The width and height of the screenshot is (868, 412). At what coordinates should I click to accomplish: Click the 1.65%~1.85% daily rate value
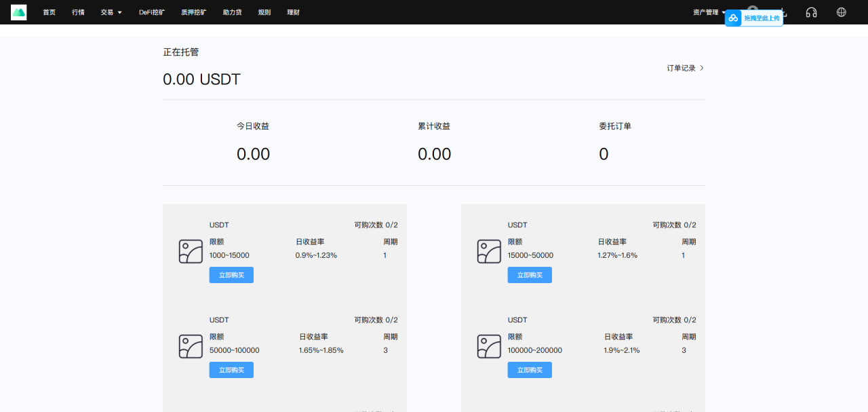[321, 350]
